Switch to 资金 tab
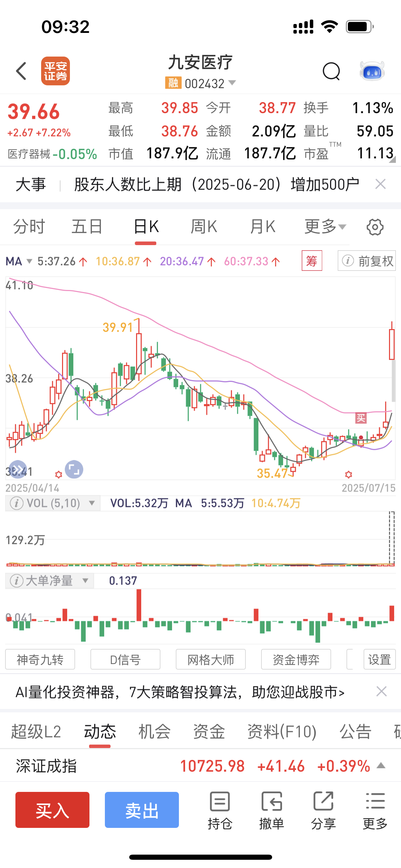 pyautogui.click(x=209, y=732)
